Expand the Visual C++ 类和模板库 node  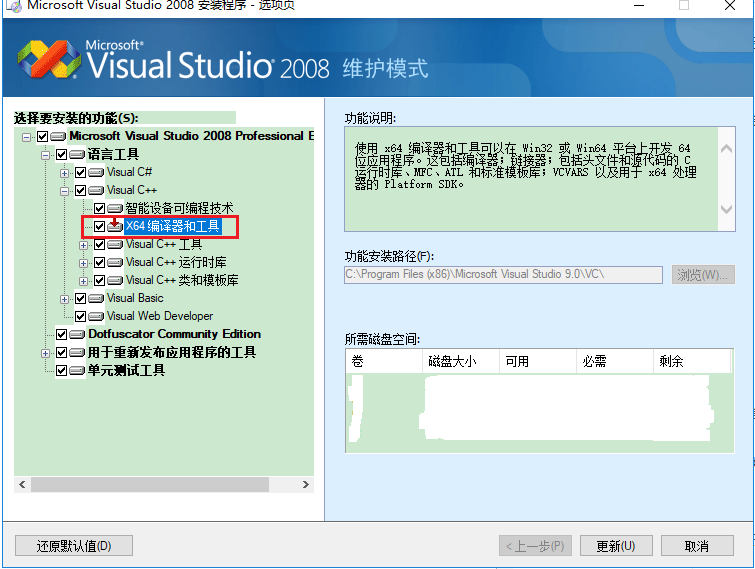coord(83,281)
